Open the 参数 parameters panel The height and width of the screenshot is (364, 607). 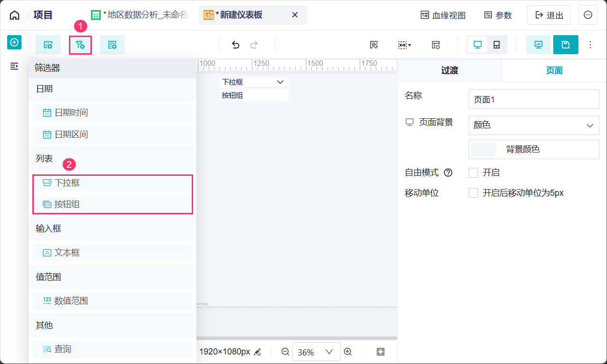click(498, 15)
